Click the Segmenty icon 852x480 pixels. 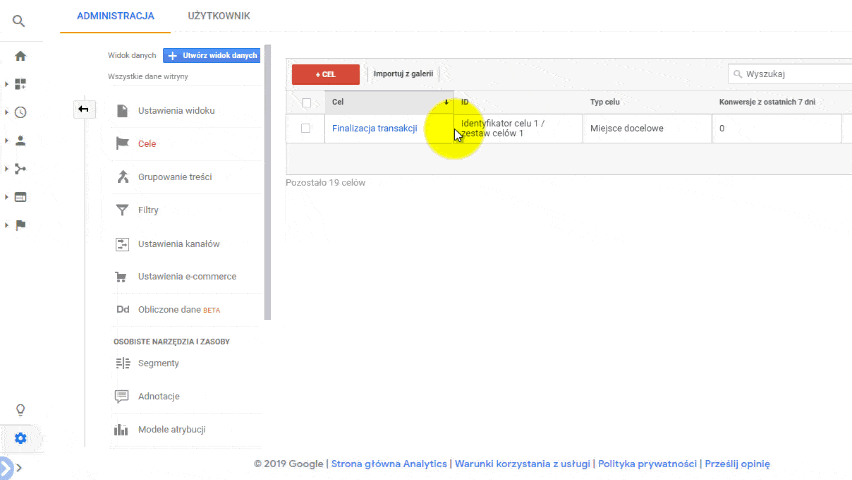(x=123, y=363)
